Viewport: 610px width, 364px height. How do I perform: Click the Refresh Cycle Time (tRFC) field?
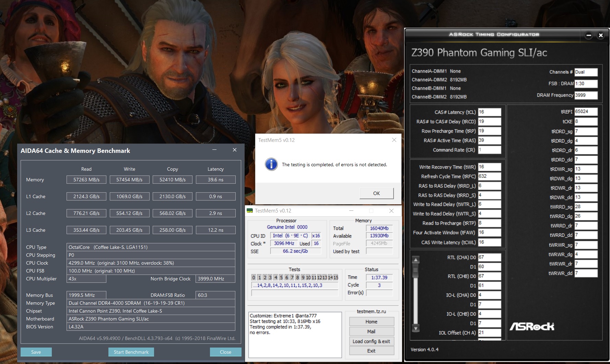pos(490,176)
